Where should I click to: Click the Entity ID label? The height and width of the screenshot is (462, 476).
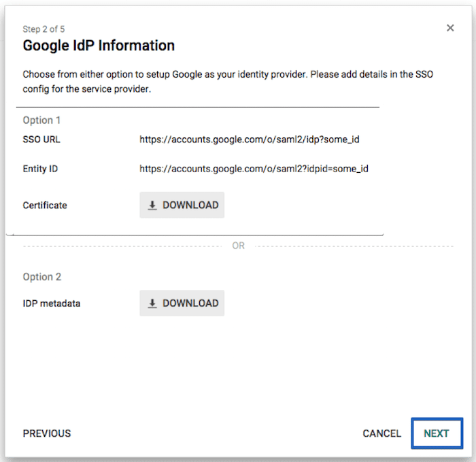[40, 169]
